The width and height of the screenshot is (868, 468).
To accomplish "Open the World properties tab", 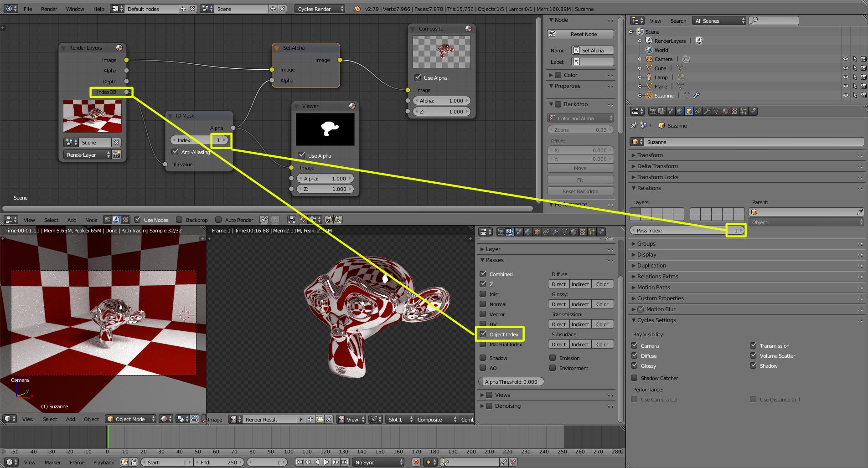I will (680, 111).
